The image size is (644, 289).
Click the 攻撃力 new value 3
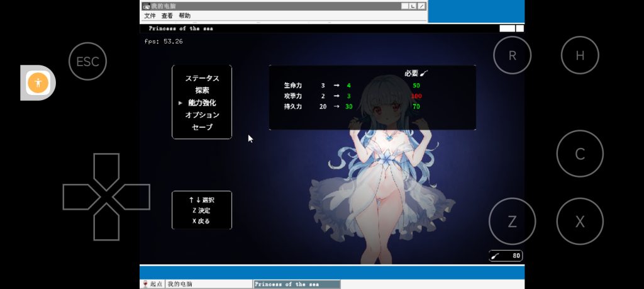point(348,96)
